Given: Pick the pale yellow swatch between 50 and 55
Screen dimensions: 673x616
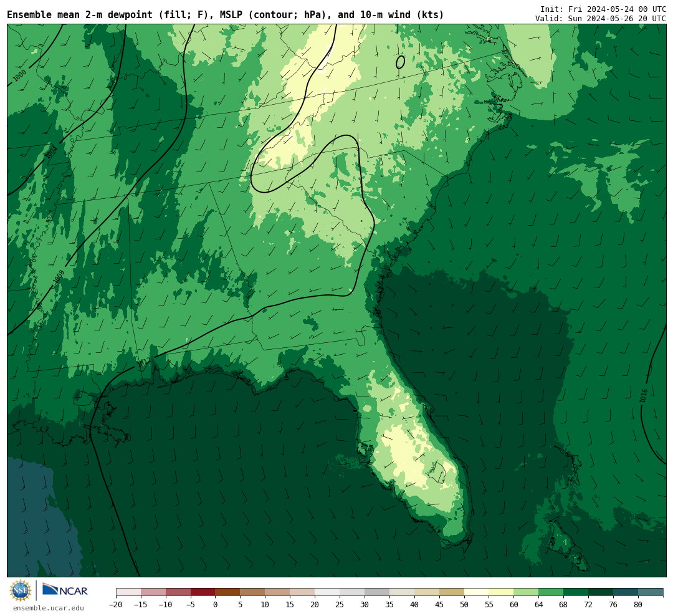Looking at the screenshot, I should [x=477, y=592].
